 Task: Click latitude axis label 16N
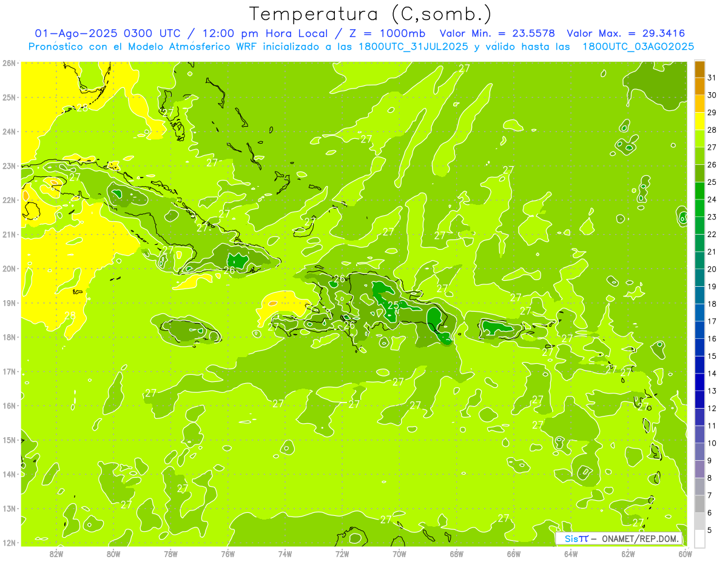(8, 406)
